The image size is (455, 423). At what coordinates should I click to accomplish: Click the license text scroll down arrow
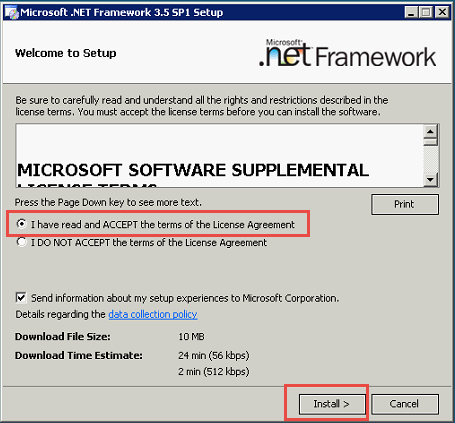point(430,180)
